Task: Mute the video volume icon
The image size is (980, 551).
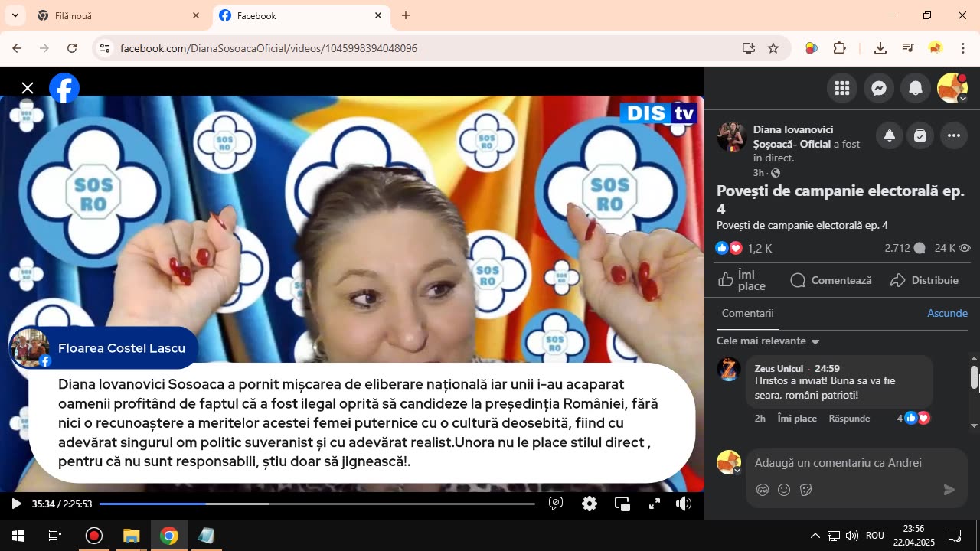Action: pos(684,504)
